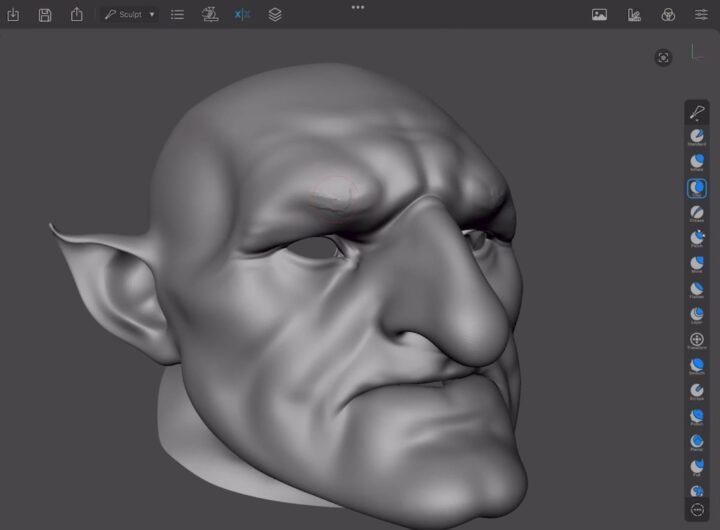Viewport: 720px width, 530px height.
Task: Tap the Share export icon
Action: [77, 15]
